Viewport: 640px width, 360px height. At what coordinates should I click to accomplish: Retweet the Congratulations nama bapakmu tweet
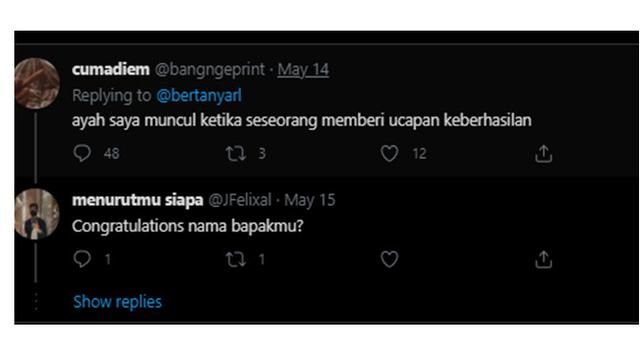tap(236, 260)
